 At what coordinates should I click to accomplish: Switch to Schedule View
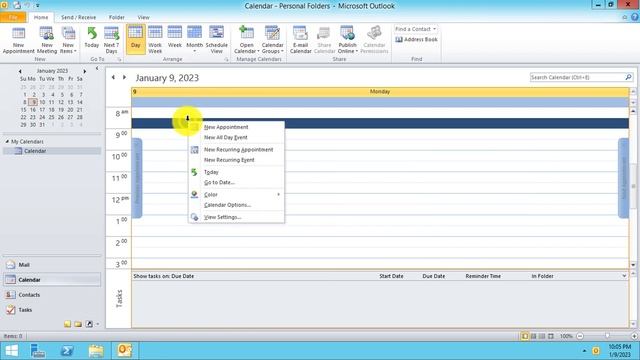216,40
